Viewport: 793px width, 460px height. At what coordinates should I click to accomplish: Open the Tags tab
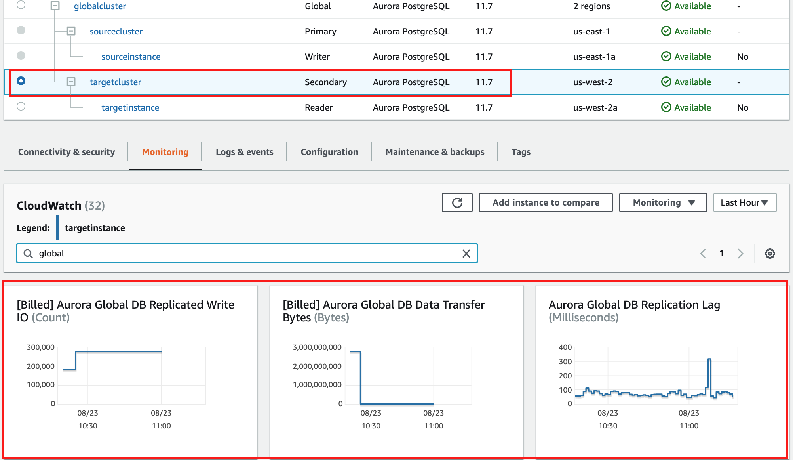(521, 152)
